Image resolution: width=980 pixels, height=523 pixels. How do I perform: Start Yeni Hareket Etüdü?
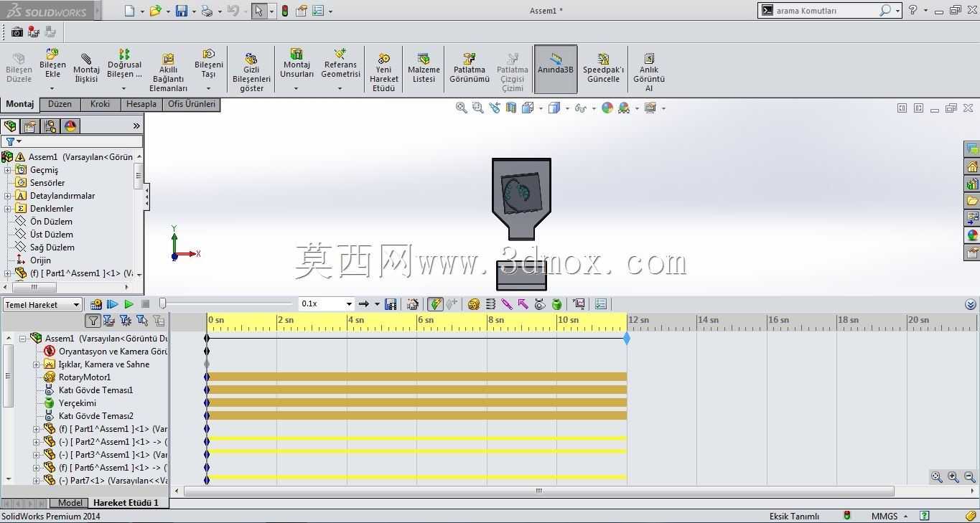(383, 73)
